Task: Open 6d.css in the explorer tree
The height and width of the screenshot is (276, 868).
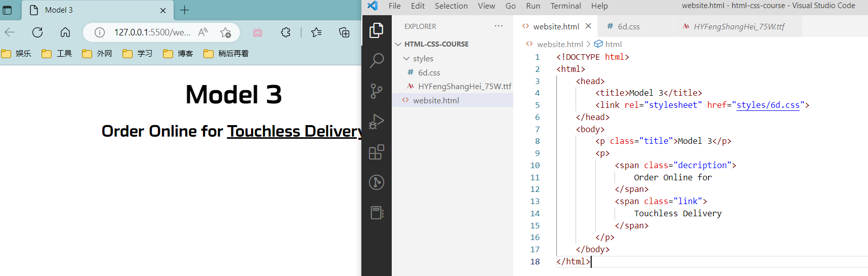Action: (452, 73)
